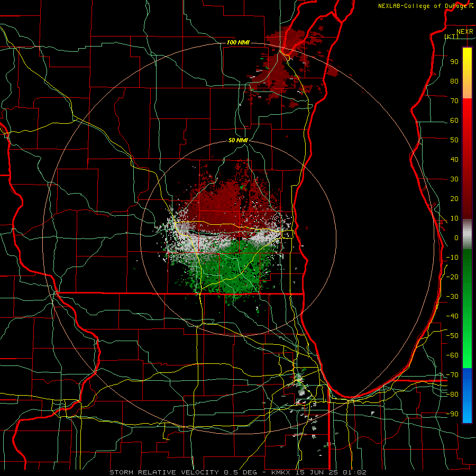Click the 80 value on velocity scale
This screenshot has width=476, height=476.
tap(454, 81)
